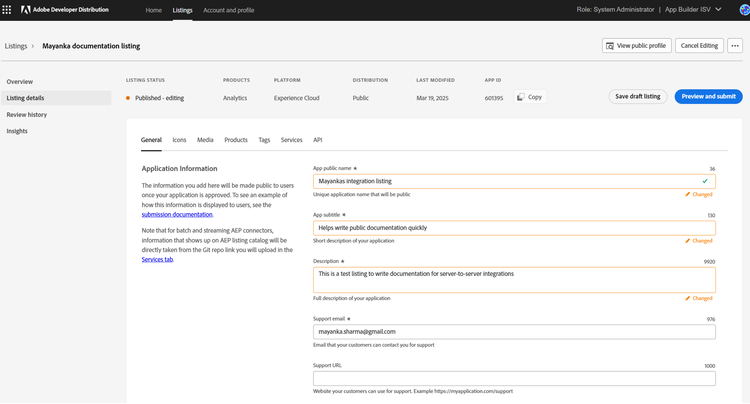Switch to the Media tab
The width and height of the screenshot is (750, 404).
point(205,140)
